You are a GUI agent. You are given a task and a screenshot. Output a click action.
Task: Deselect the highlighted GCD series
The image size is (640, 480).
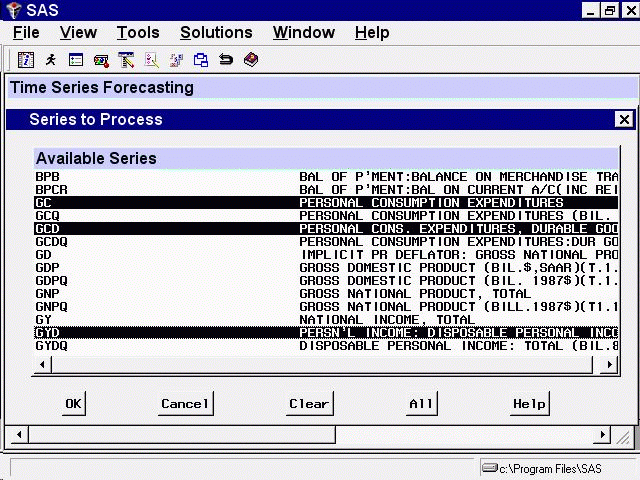click(x=326, y=229)
